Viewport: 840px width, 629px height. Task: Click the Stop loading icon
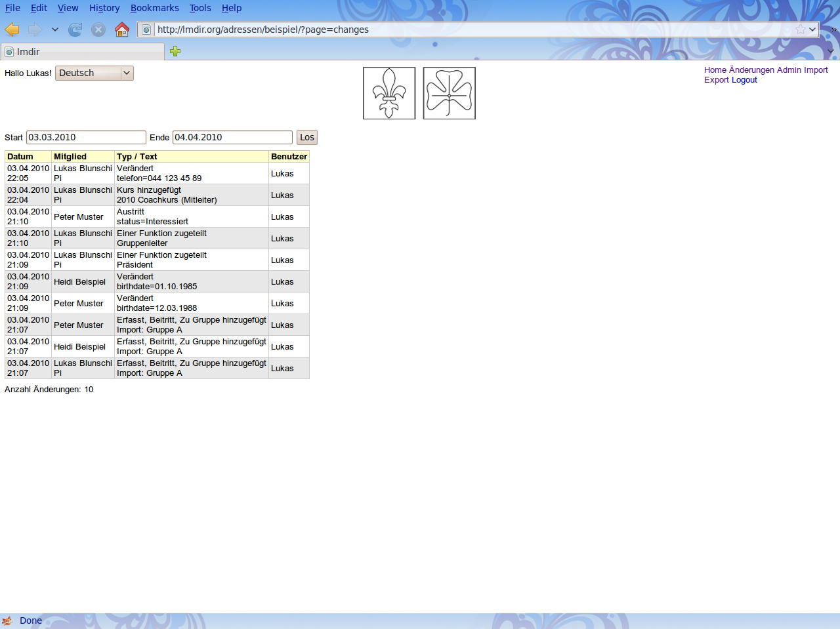(x=98, y=30)
